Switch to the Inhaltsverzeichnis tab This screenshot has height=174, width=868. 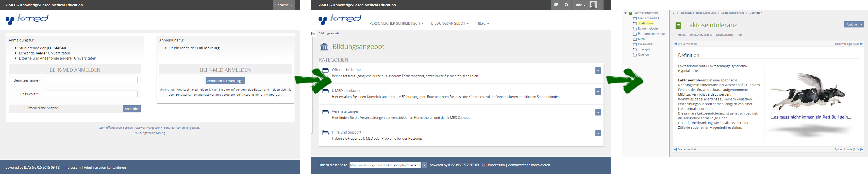[700, 35]
